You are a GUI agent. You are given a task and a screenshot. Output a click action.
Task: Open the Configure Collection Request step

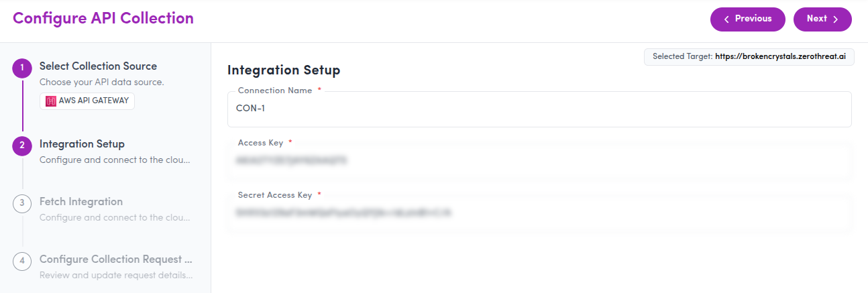(116, 259)
